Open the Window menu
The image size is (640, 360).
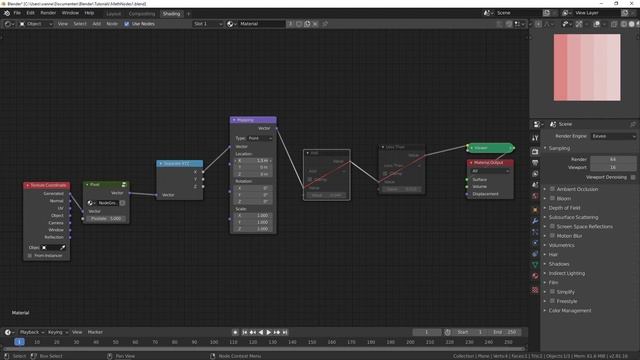tap(70, 13)
